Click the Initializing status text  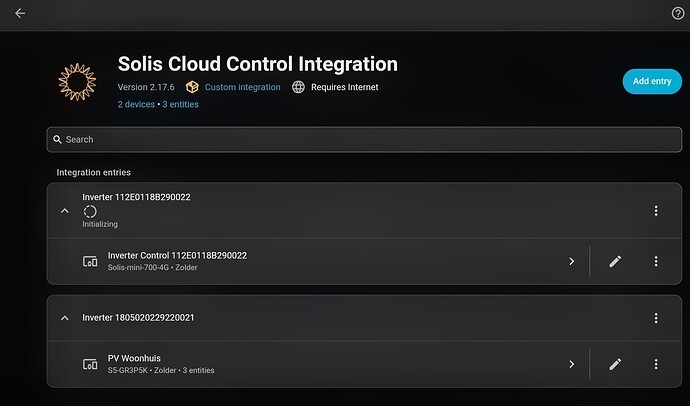100,224
